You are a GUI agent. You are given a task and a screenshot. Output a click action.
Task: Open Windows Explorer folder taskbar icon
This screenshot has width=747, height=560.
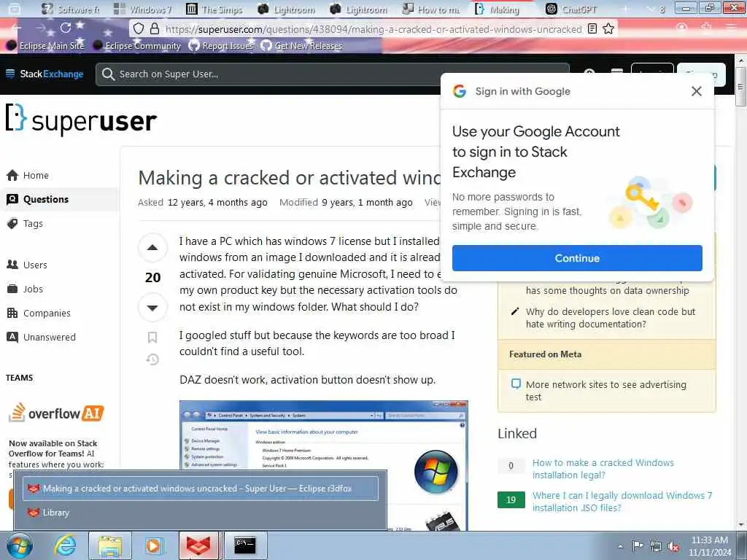[110, 545]
